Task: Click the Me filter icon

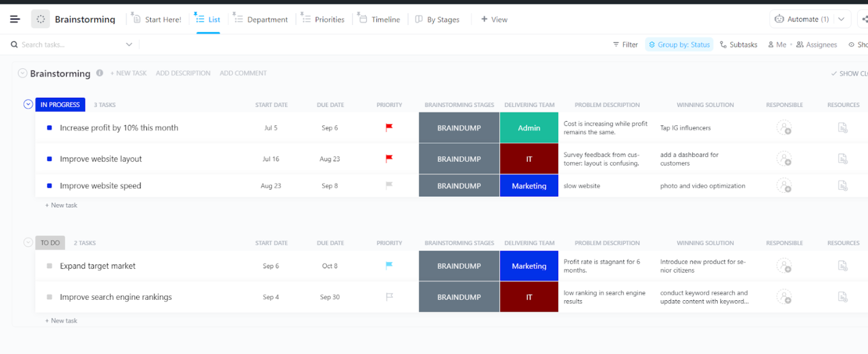Action: (771, 44)
